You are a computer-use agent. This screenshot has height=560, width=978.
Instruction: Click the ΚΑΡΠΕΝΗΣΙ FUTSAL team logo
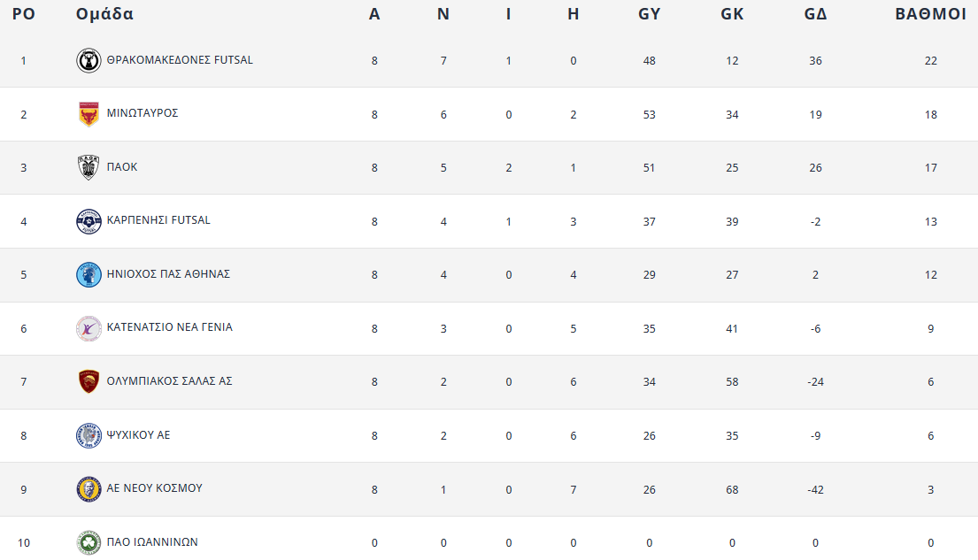(89, 221)
